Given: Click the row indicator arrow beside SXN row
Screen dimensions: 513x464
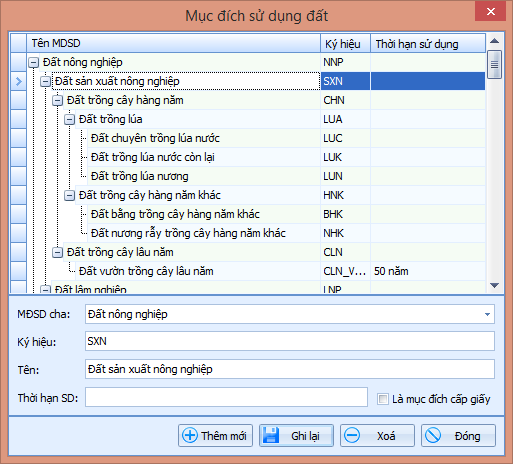Looking at the screenshot, I should pyautogui.click(x=19, y=81).
